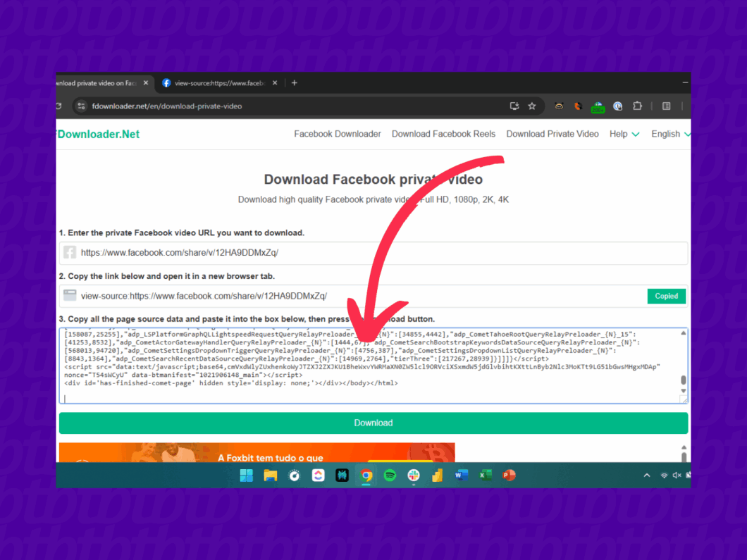Open Power BI from the taskbar
Viewport: 747px width, 560px height.
coord(438,475)
